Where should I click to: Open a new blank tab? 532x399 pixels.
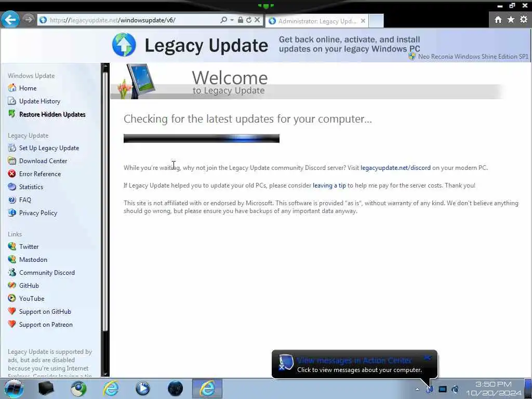[376, 21]
